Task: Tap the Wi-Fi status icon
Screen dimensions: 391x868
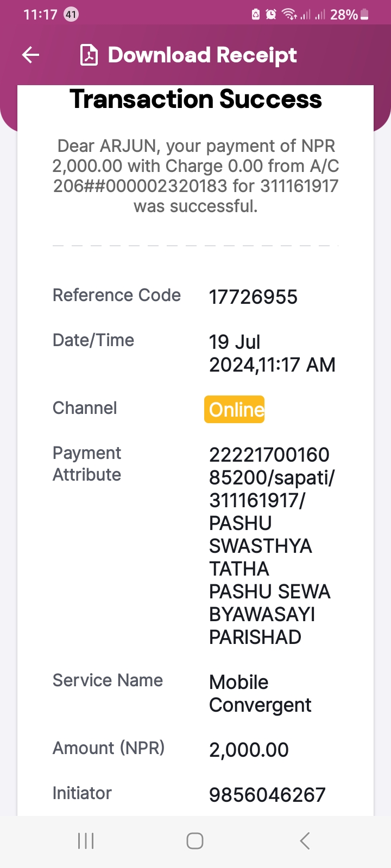Action: click(x=289, y=15)
